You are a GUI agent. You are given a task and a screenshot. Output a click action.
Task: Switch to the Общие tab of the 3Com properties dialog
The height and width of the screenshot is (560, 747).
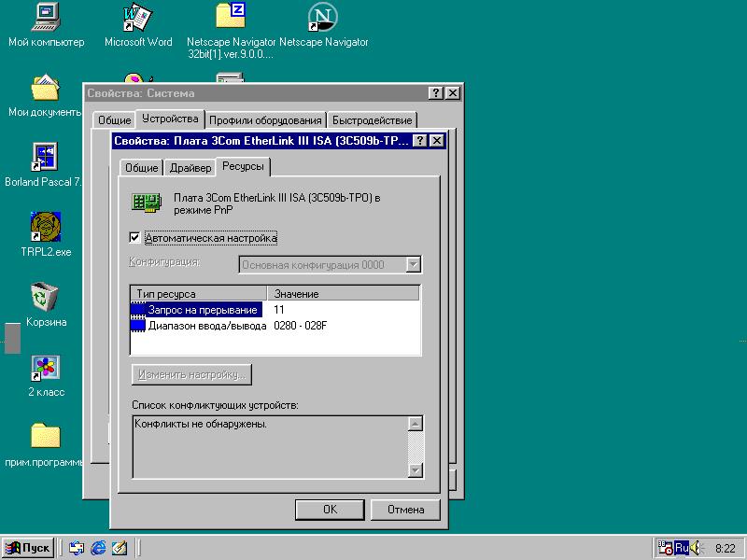coord(142,168)
